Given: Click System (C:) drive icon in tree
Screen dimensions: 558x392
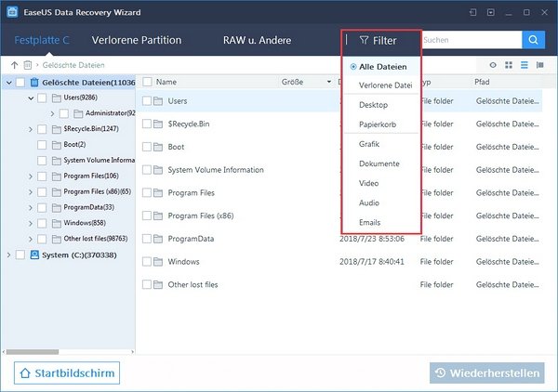Looking at the screenshot, I should coord(34,255).
